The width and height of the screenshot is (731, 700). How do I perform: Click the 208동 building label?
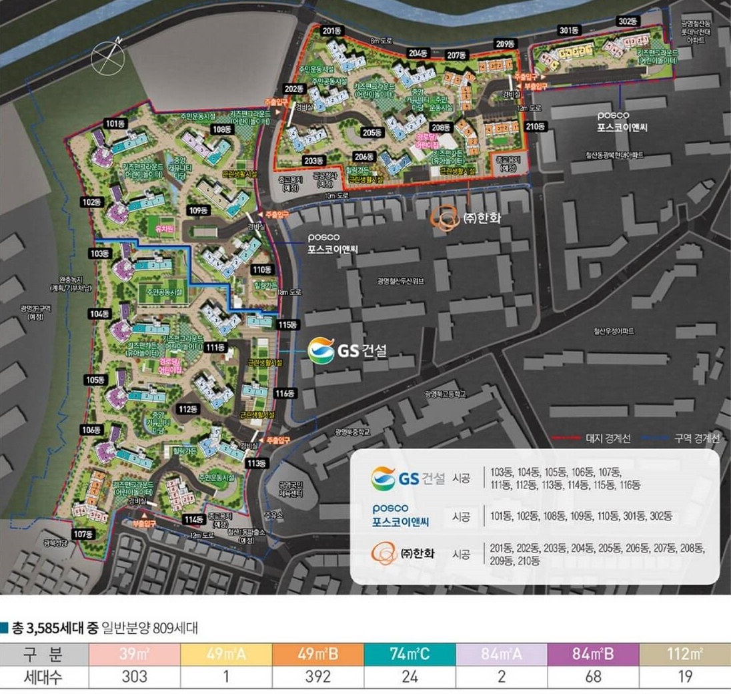[441, 127]
